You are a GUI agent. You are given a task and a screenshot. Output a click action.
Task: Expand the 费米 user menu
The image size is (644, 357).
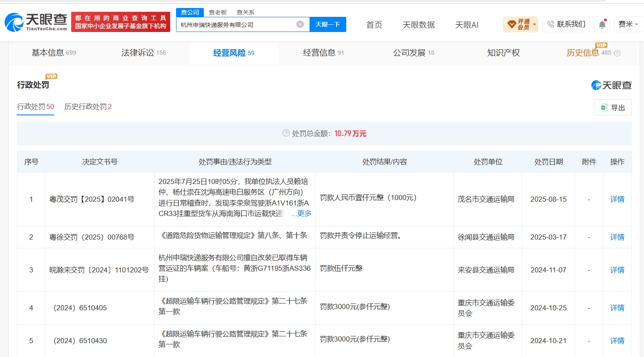coord(628,24)
